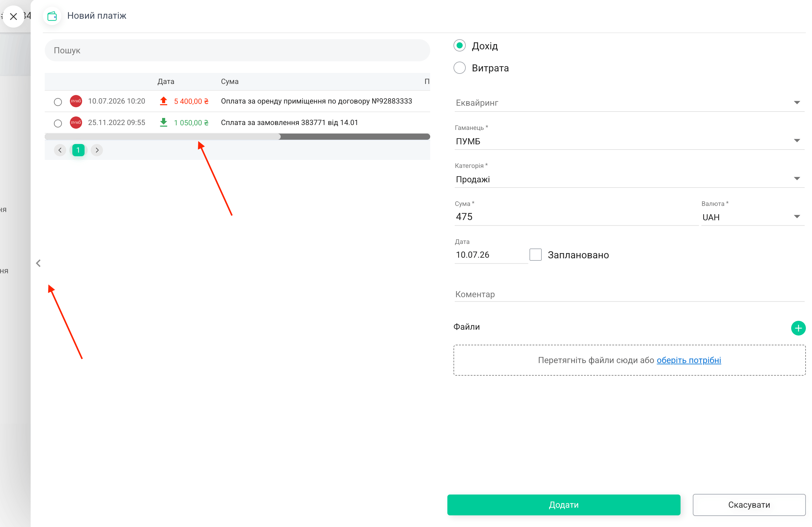812x527 pixels.
Task: Click the green incoming arrow beside 1 050,00
Action: click(x=163, y=123)
